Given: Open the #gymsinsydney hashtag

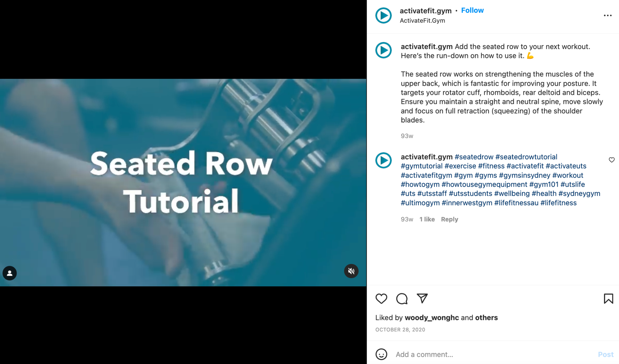Looking at the screenshot, I should pyautogui.click(x=524, y=175).
